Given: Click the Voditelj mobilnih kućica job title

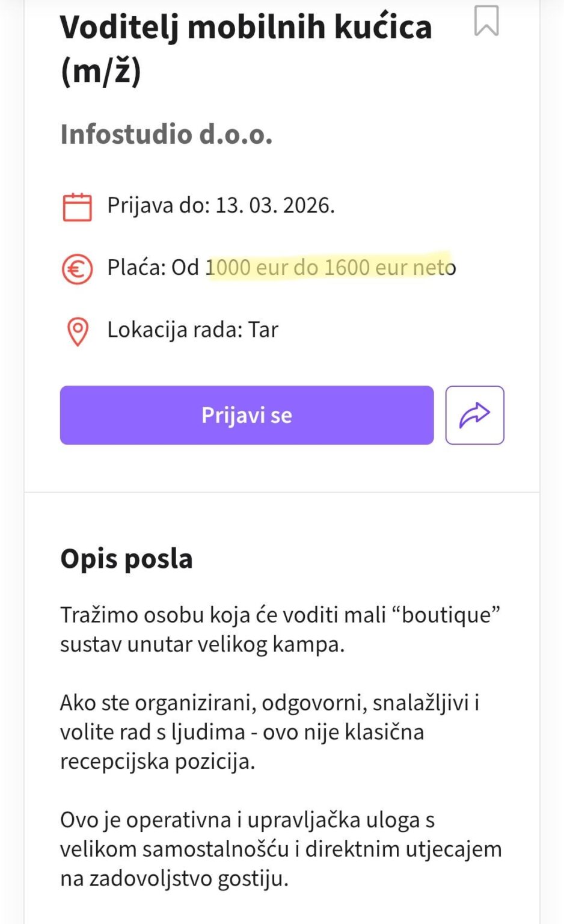Looking at the screenshot, I should (x=246, y=27).
